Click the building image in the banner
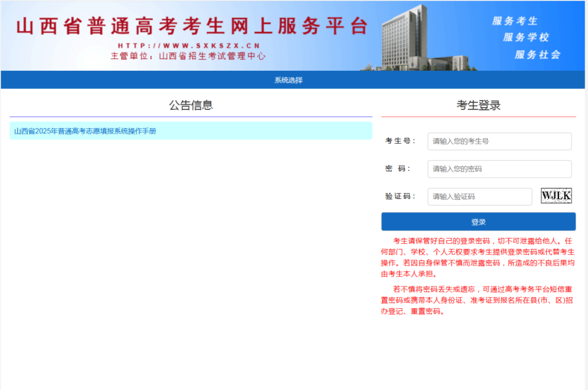The width and height of the screenshot is (588, 390). coord(420,38)
